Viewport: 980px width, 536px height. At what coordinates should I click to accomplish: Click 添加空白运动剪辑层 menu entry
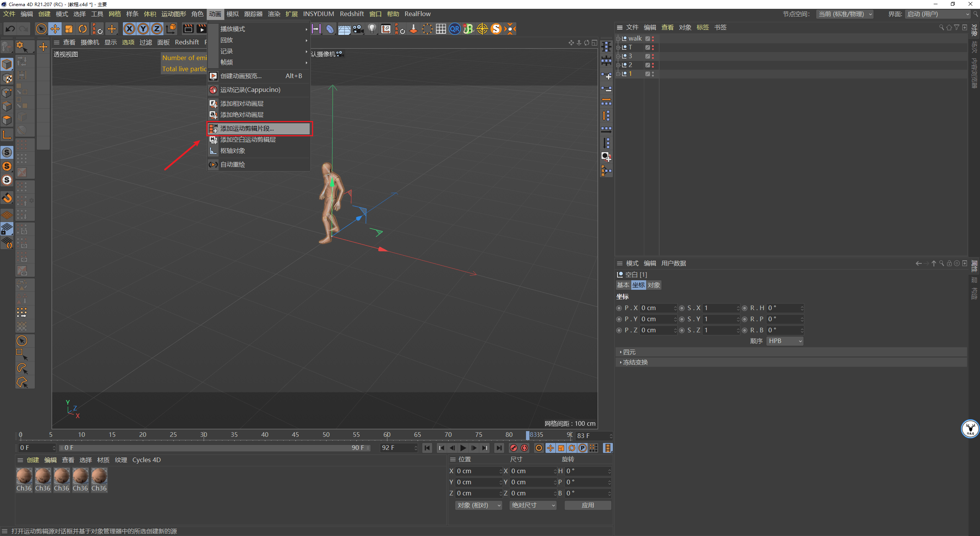[248, 140]
